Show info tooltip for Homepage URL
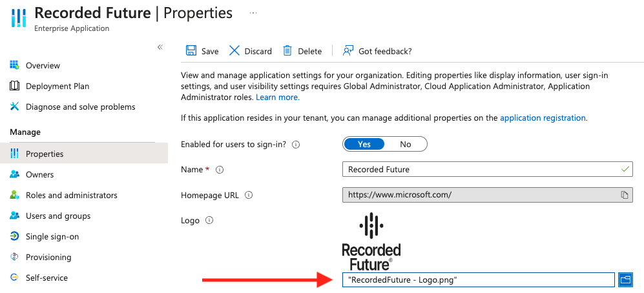Viewport: 644px width, 293px height. (249, 195)
